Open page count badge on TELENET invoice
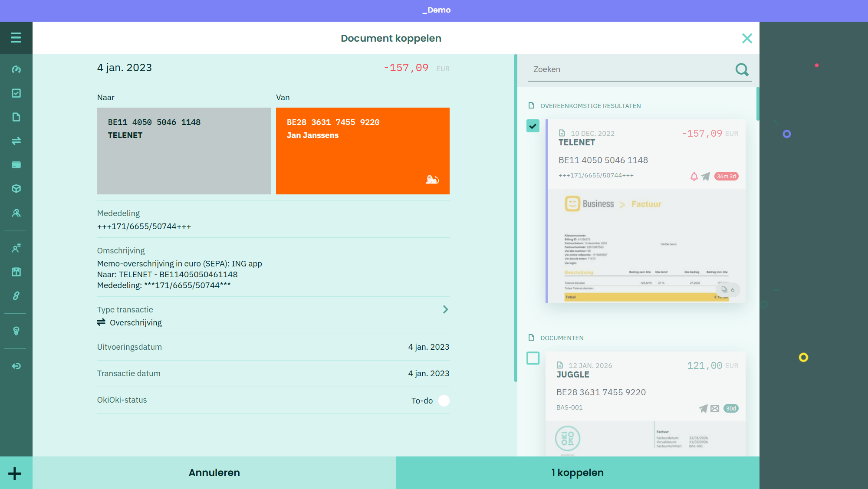868x489 pixels. (728, 290)
